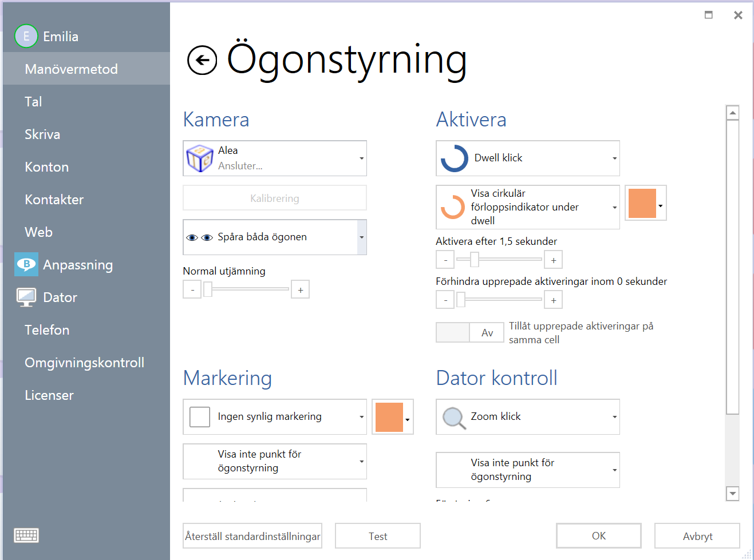This screenshot has height=560, width=754.
Task: Click the Dwell klick circle icon
Action: [x=455, y=158]
